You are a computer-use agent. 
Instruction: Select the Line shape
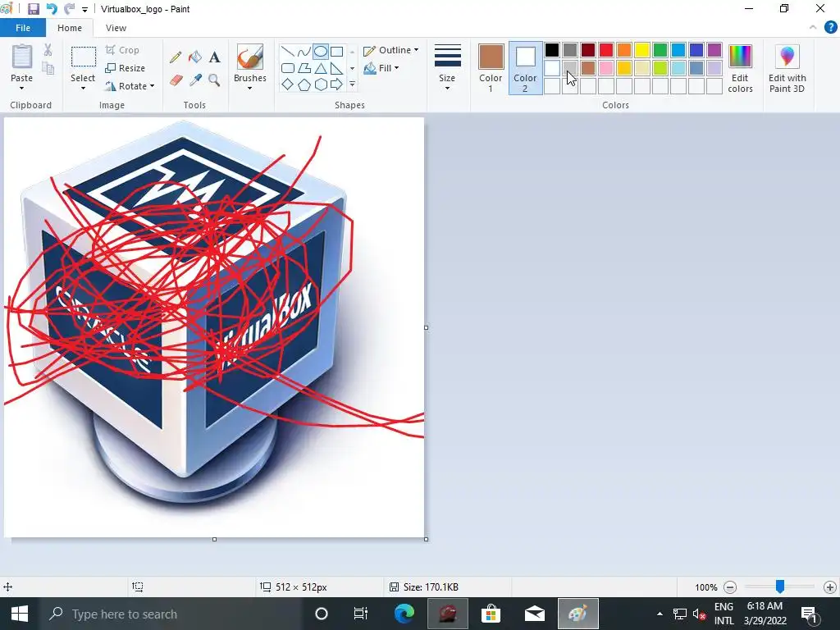(288, 52)
